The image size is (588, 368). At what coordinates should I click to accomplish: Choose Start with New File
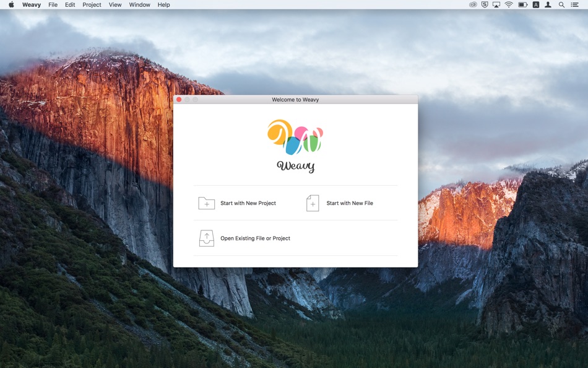pyautogui.click(x=350, y=203)
